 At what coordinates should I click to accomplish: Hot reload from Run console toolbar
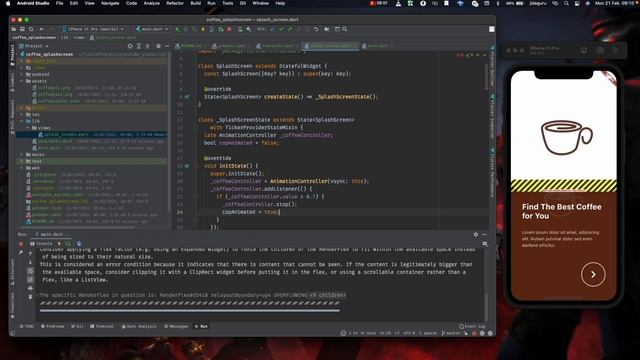tap(59, 244)
